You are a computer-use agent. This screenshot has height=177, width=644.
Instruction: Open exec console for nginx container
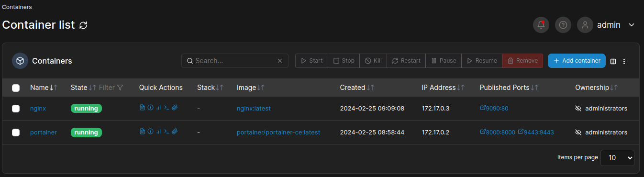(x=167, y=108)
